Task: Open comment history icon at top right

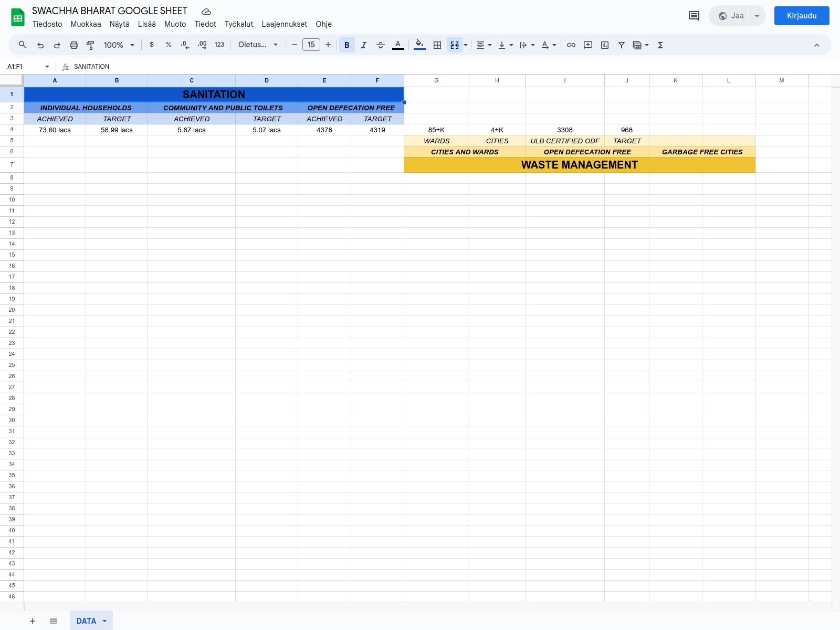Action: click(694, 16)
